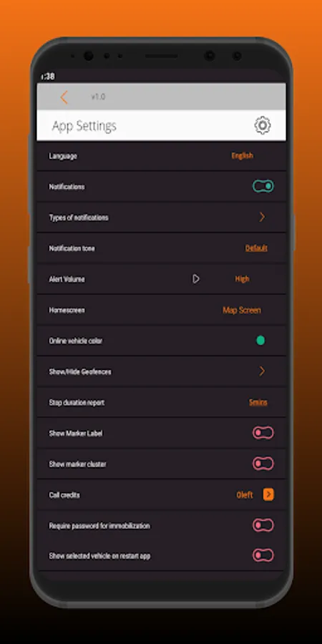Screen dimensions: 322x644
Task: Play the alert volume preview
Action: pos(195,279)
